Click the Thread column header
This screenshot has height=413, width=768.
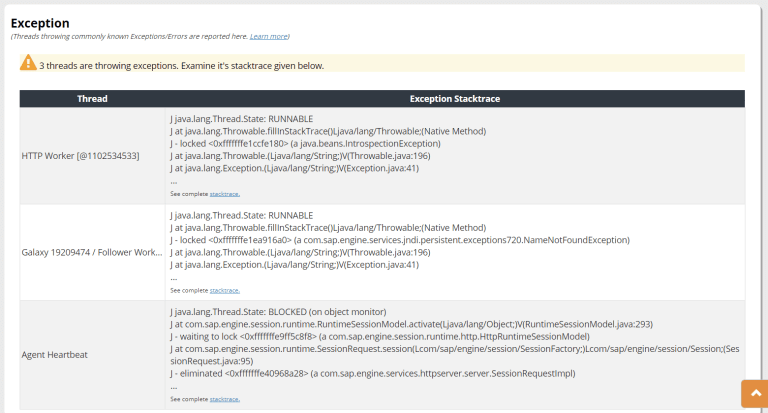coord(92,99)
